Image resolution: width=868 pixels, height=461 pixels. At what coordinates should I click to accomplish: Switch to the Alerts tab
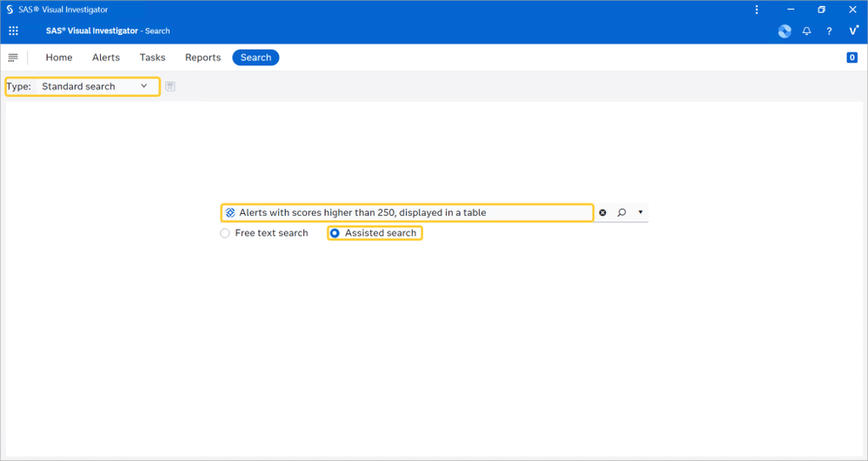point(106,57)
